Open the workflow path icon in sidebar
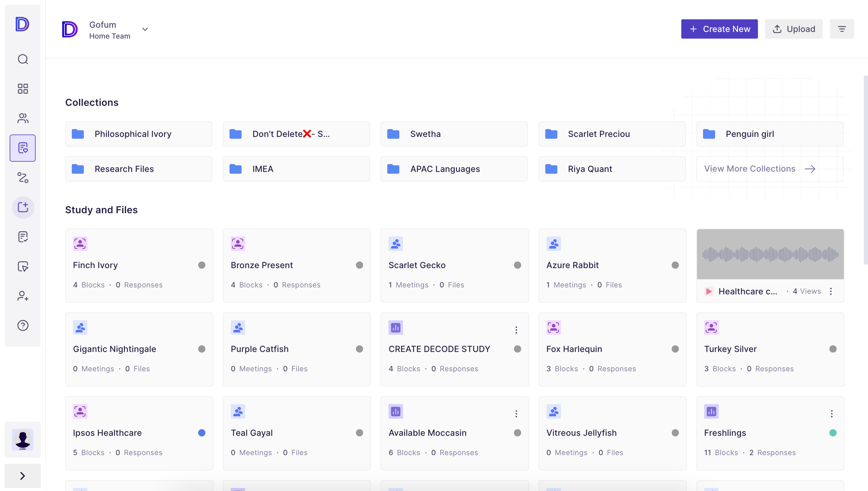 (x=23, y=178)
